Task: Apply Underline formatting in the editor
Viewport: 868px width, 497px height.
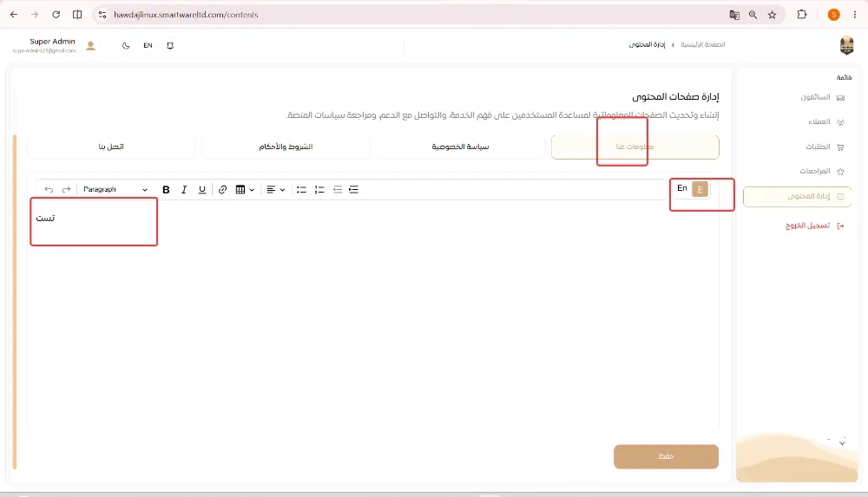Action: tap(202, 189)
